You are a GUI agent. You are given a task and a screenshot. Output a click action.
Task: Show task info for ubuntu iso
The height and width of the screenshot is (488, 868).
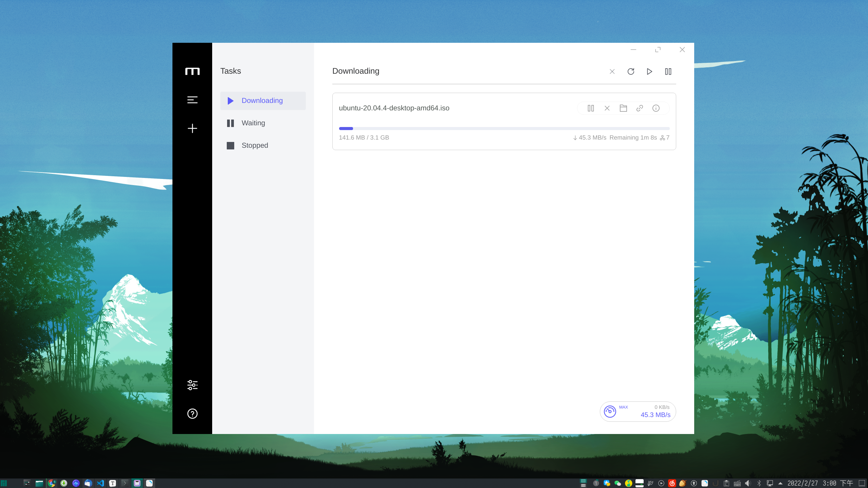656,108
